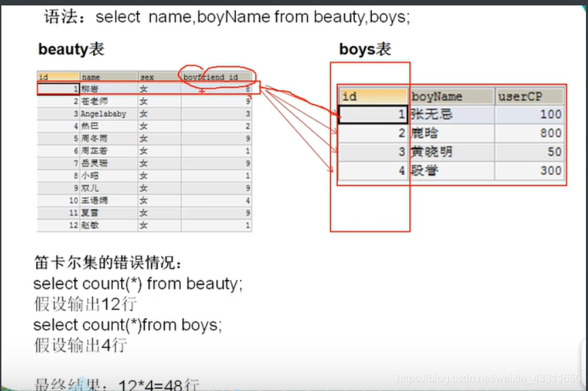Image resolution: width=588 pixels, height=391 pixels.
Task: Click boyfriend_id value '4' in 王语嫣 row
Action: coord(216,201)
